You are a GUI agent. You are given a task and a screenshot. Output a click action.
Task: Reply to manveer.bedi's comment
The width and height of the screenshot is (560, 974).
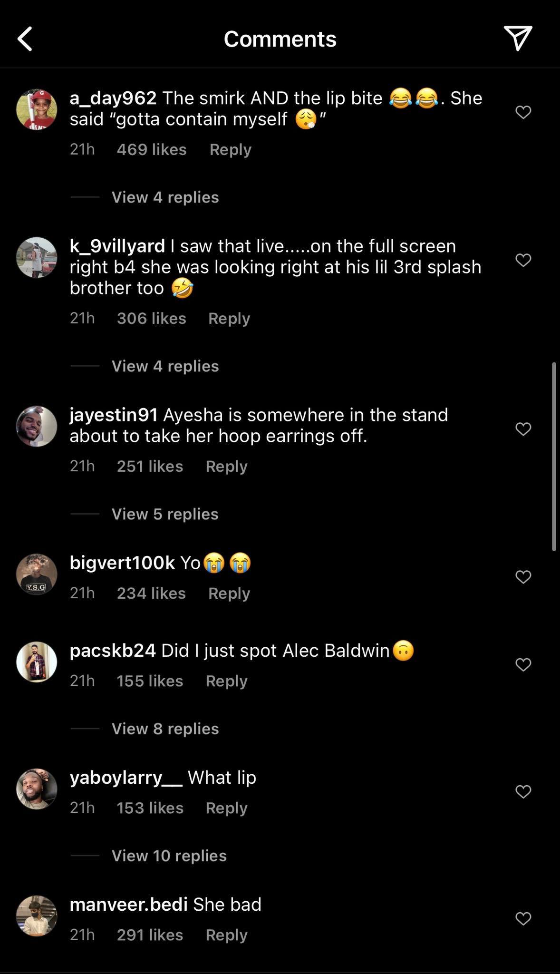click(226, 935)
